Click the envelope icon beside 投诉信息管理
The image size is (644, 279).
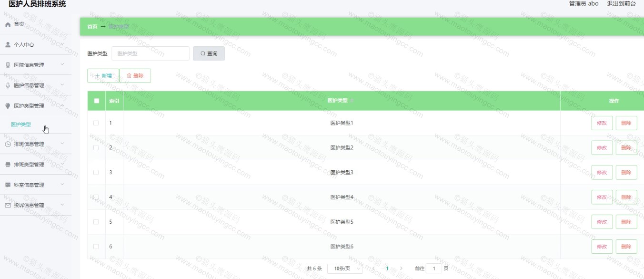pos(8,206)
